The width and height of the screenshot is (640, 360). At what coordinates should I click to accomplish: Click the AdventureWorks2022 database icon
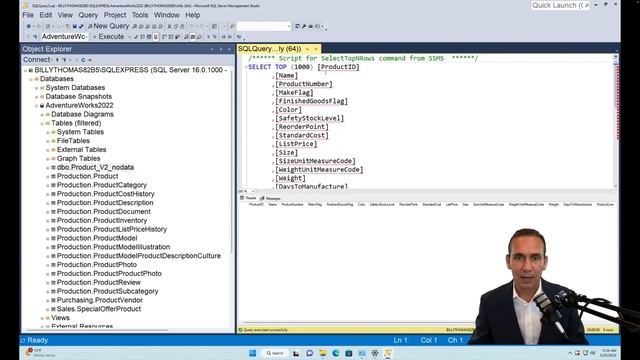[42, 106]
